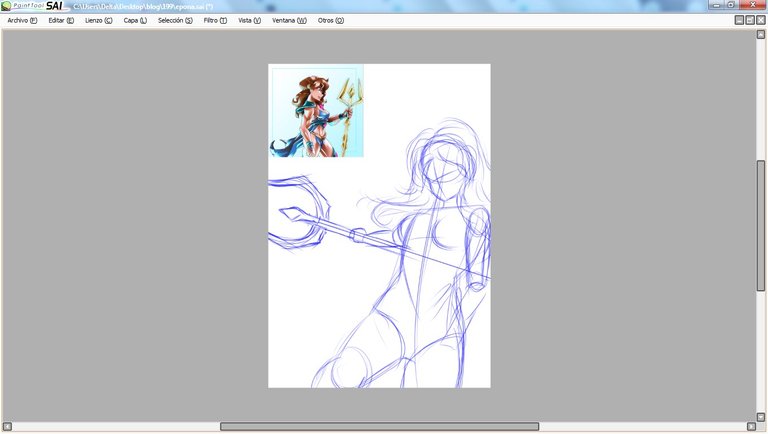This screenshot has height=434, width=768.
Task: Click vertical scrollbar up arrow
Action: [x=761, y=34]
